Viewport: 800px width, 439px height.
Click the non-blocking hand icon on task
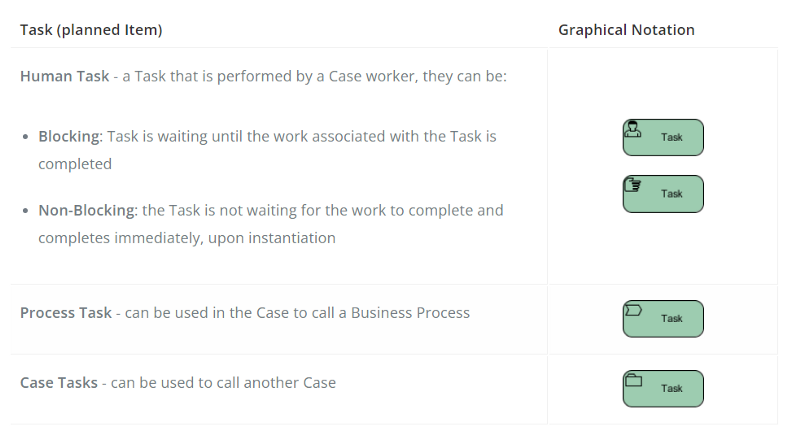(x=632, y=185)
